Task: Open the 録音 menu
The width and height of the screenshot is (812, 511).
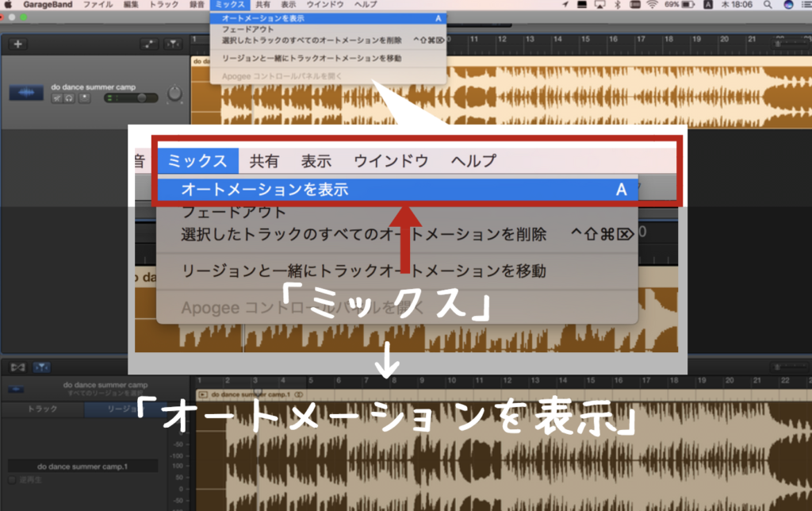Action: point(197,5)
